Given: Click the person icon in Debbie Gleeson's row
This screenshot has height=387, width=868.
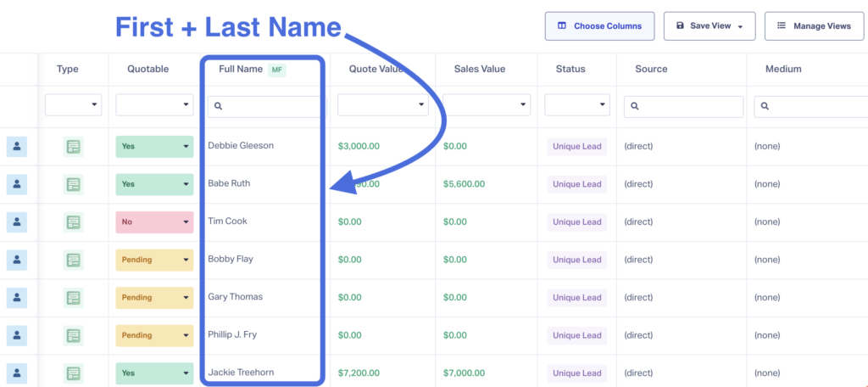Looking at the screenshot, I should point(17,146).
